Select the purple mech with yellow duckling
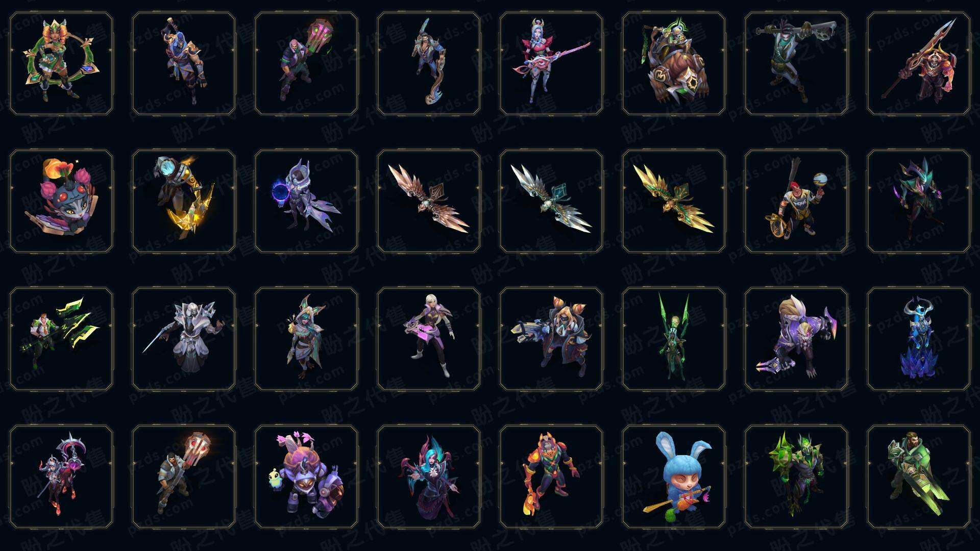 [306, 477]
